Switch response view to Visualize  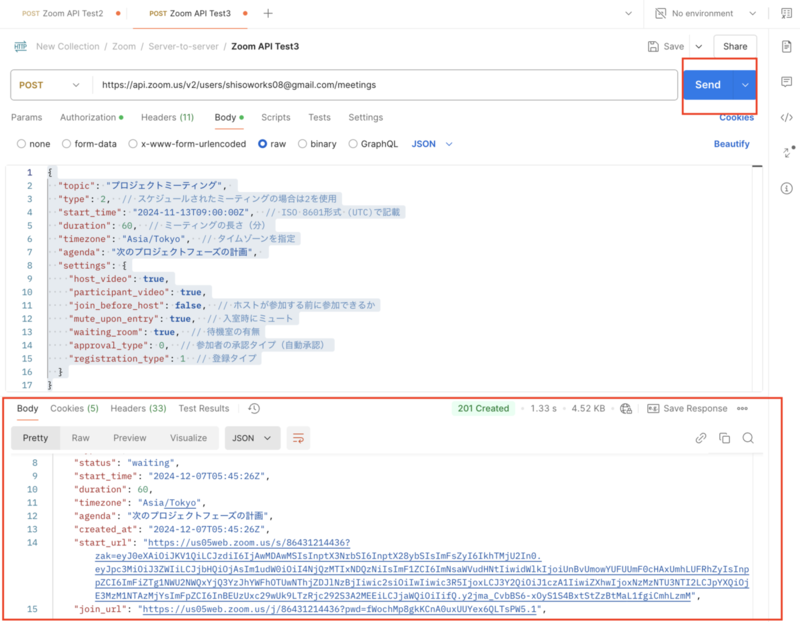(x=188, y=438)
